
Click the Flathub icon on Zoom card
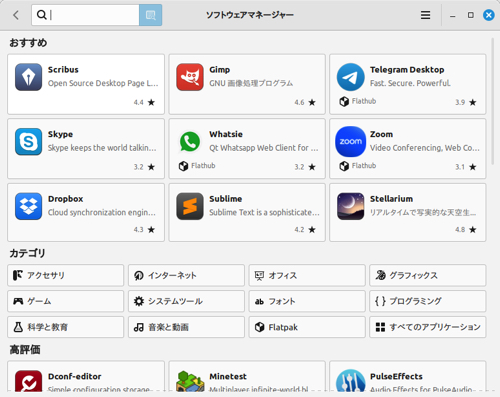pyautogui.click(x=344, y=166)
